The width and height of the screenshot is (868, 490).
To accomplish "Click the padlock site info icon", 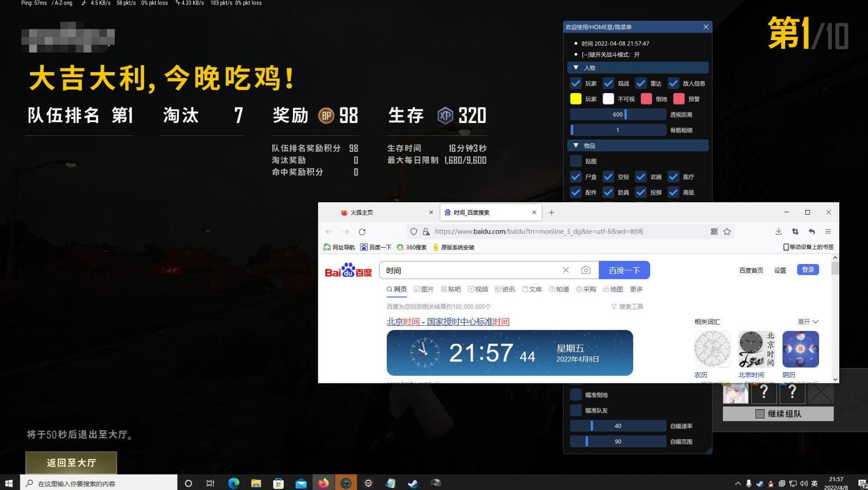I will [x=426, y=232].
